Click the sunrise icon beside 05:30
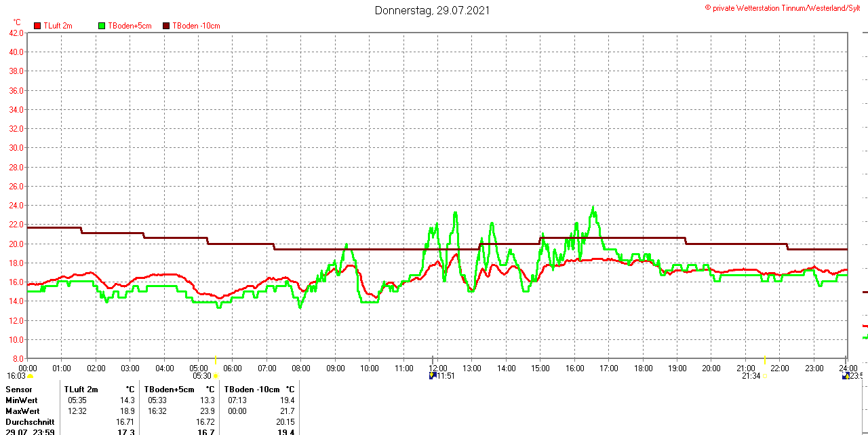The height and width of the screenshot is (435, 868). pos(216,376)
